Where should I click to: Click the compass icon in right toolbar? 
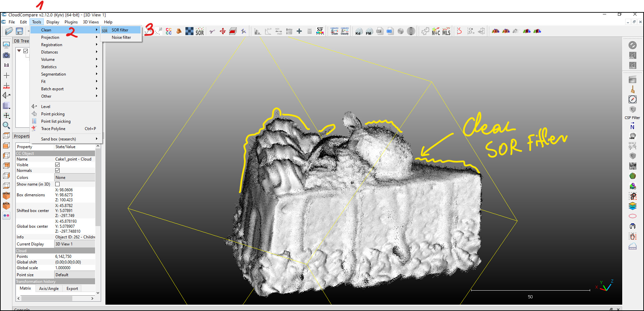[632, 99]
